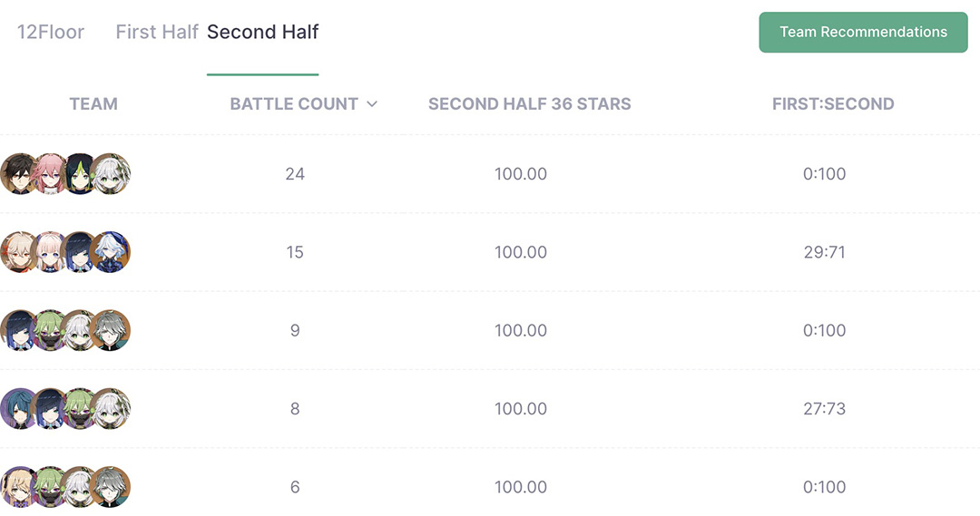Click the First:Second column header
Image resolution: width=980 pixels, height=516 pixels.
tap(832, 104)
